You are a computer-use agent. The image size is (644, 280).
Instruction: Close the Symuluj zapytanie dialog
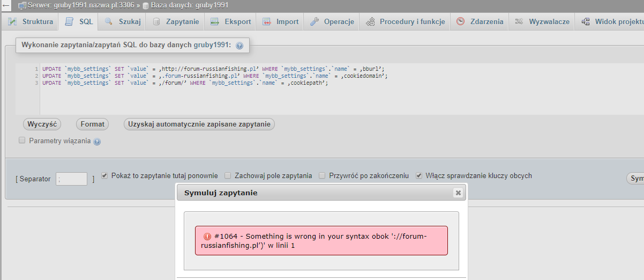(458, 193)
